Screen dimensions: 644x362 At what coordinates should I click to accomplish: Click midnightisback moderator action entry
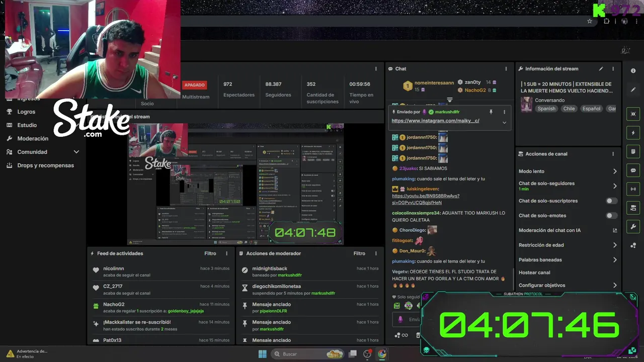(309, 271)
